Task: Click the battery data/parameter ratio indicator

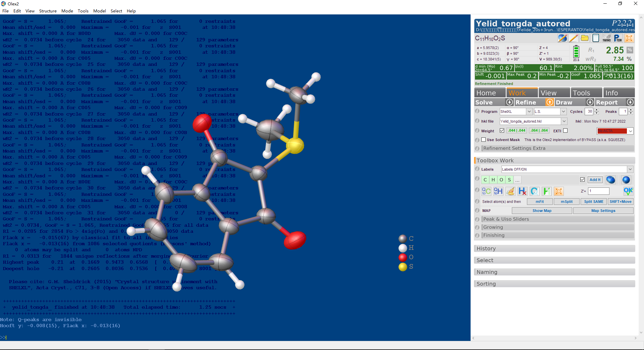Action: point(576,53)
